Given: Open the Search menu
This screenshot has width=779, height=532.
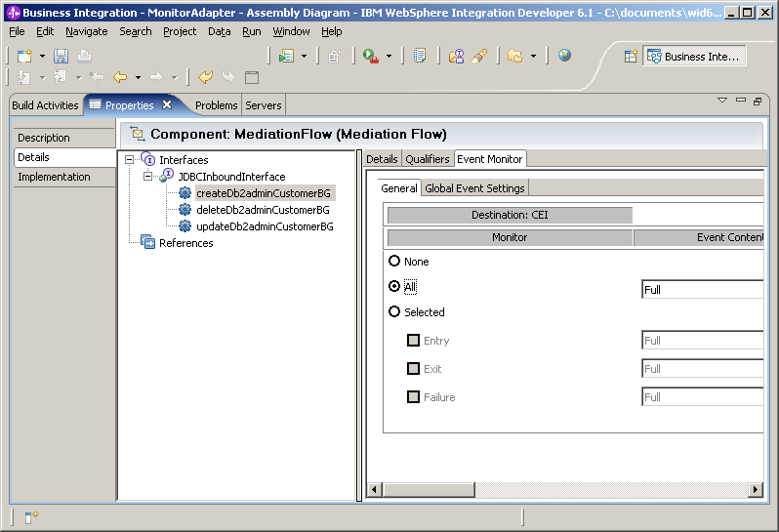Looking at the screenshot, I should click(x=135, y=32).
